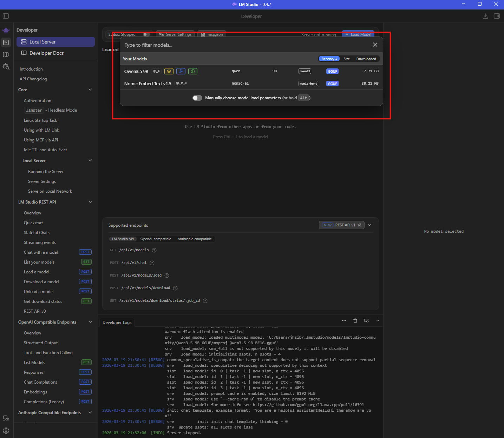Open the mcp.json button
Image resolution: width=504 pixels, height=438 pixels.
[212, 34]
